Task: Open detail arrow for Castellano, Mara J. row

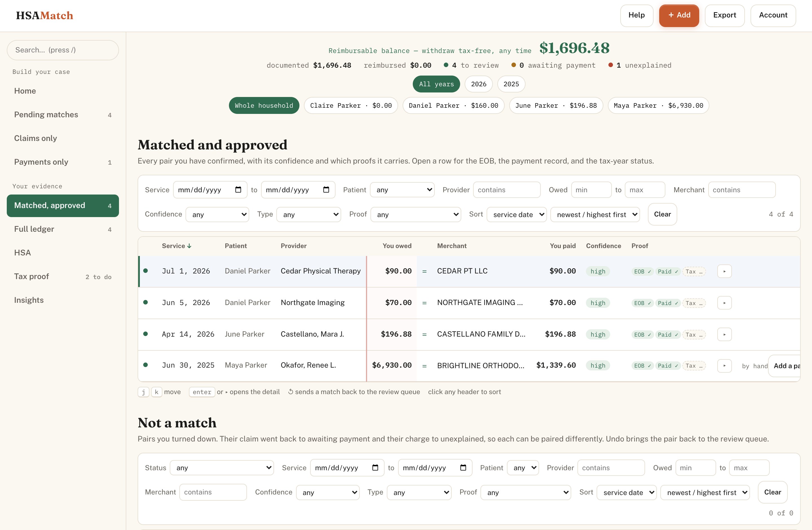Action: (x=724, y=335)
